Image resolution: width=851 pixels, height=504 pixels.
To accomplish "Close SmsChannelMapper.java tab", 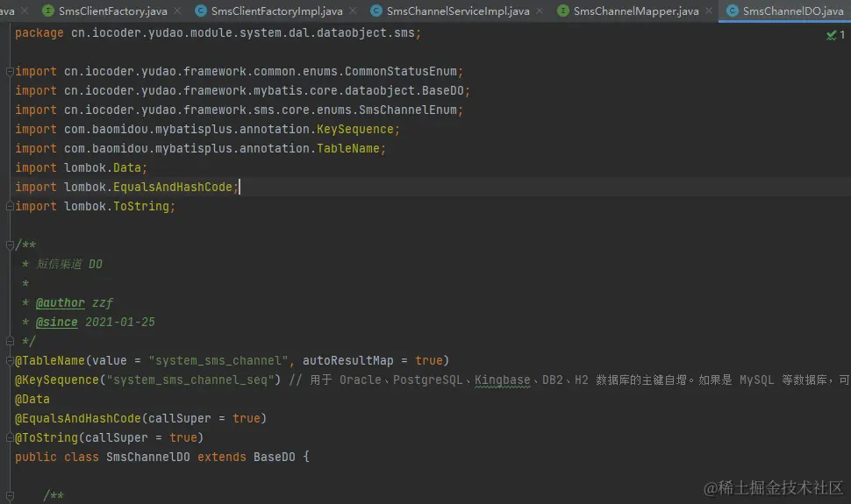I will click(709, 11).
